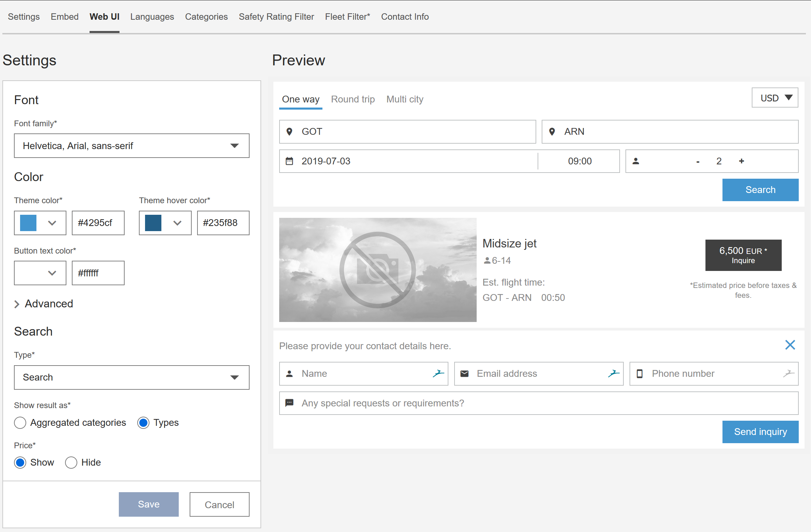Click the light blue theme color swatch

pyautogui.click(x=28, y=223)
